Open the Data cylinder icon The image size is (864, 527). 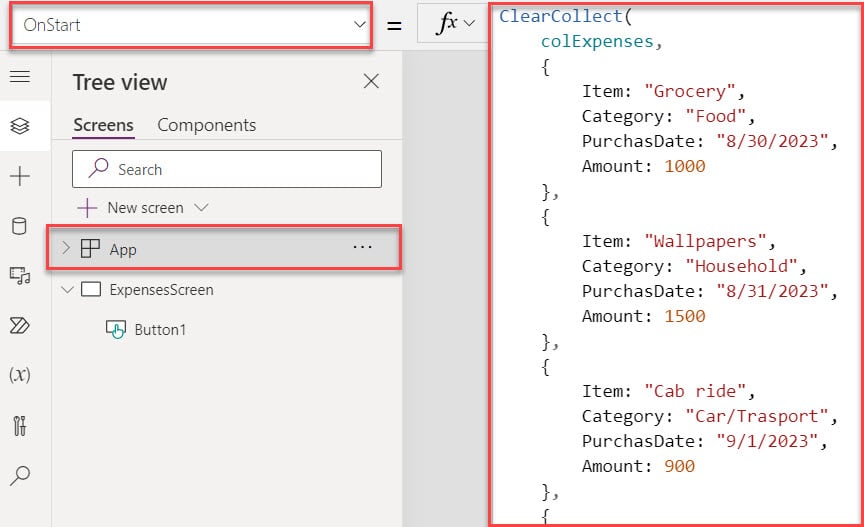click(x=19, y=226)
